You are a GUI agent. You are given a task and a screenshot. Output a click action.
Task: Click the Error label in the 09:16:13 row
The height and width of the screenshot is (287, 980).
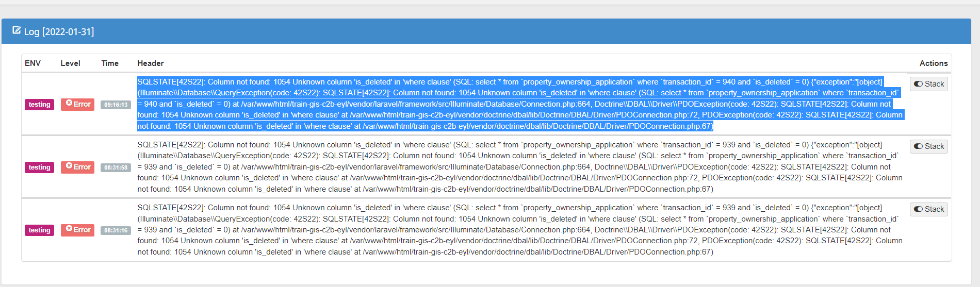tap(77, 104)
